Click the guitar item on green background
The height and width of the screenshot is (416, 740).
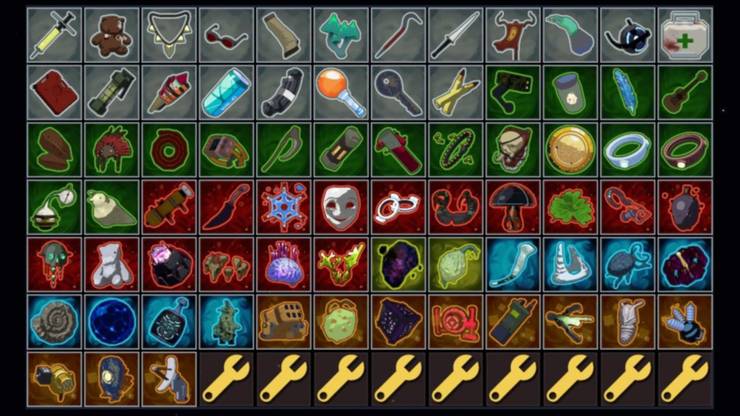coord(685,92)
